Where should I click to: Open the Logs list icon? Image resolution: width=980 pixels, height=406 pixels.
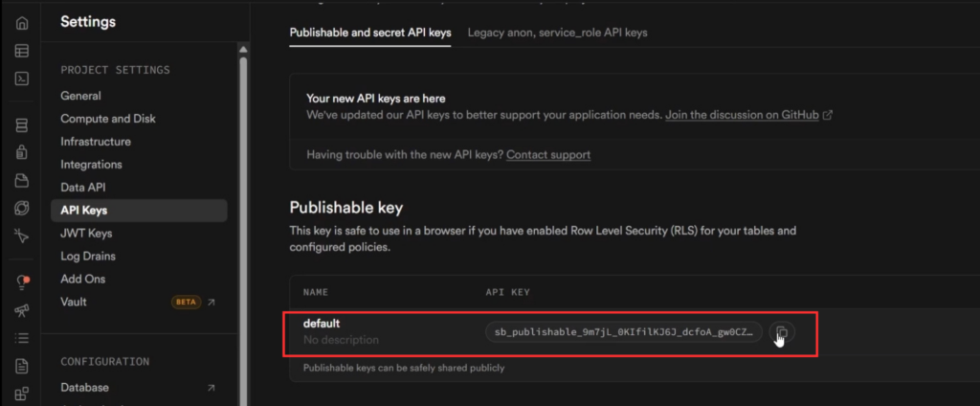pyautogui.click(x=22, y=338)
